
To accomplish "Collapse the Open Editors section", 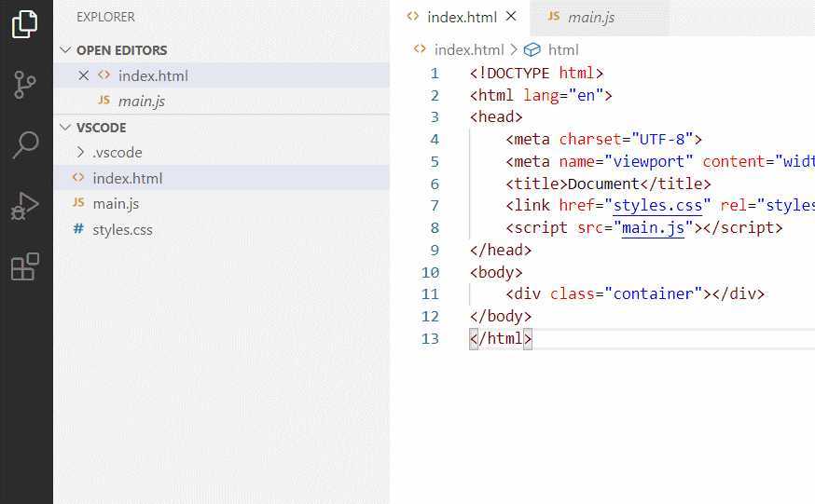I will 65,50.
